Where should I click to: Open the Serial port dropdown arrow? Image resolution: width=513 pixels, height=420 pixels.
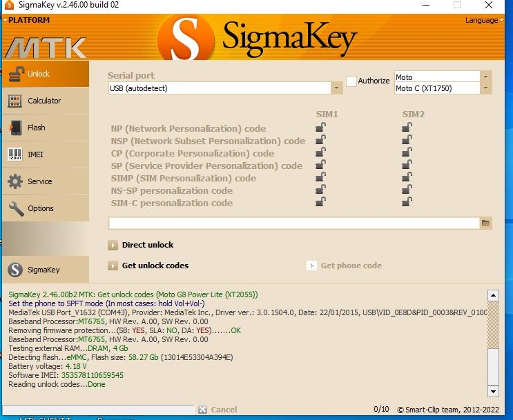pos(336,88)
